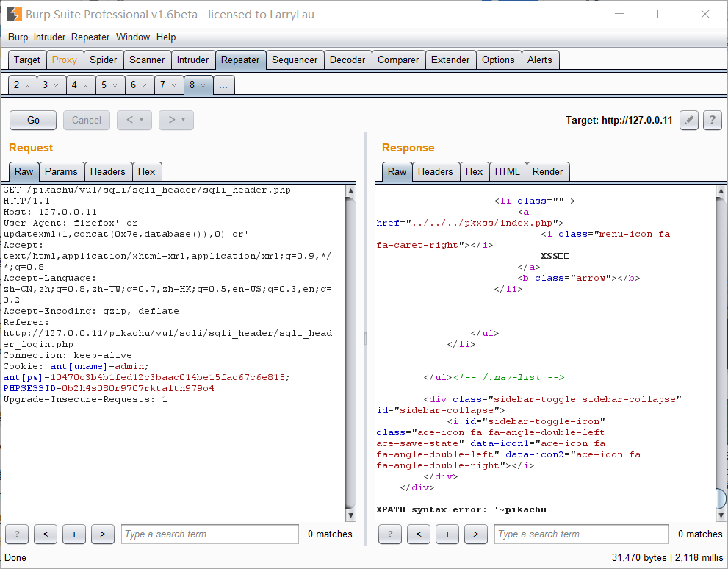The image size is (728, 569).
Task: Close Repeater tab 3 with its x
Action: tap(56, 85)
